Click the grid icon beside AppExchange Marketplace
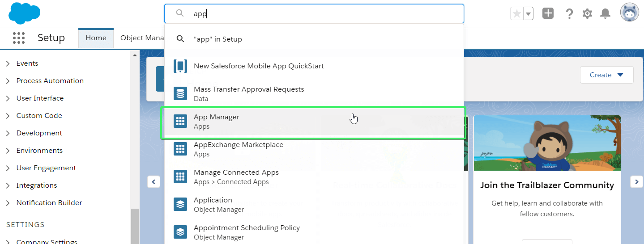644x244 pixels. (x=180, y=149)
